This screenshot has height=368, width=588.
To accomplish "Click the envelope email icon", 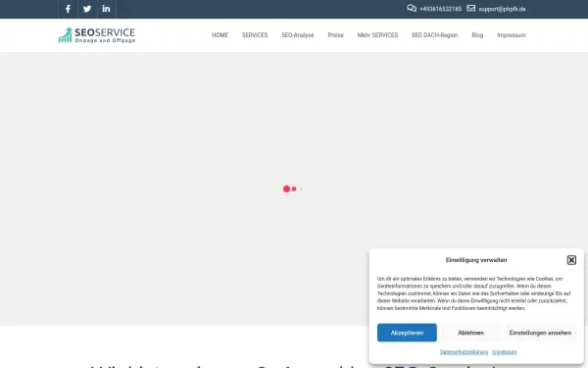I will [x=471, y=8].
